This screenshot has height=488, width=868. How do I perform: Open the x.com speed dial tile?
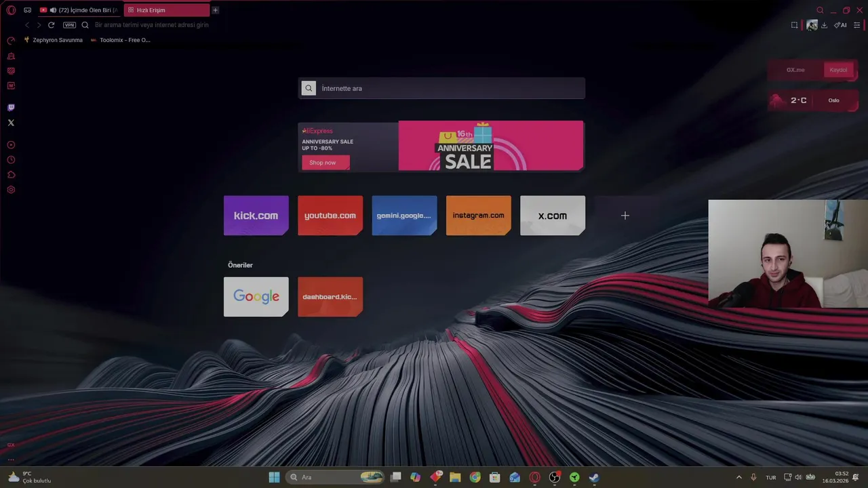[x=553, y=216]
